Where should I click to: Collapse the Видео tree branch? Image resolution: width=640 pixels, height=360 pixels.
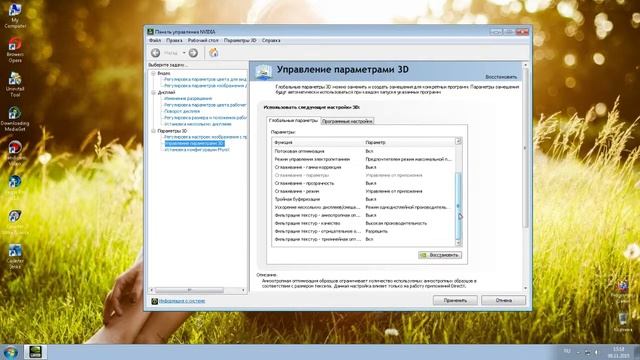coord(153,73)
